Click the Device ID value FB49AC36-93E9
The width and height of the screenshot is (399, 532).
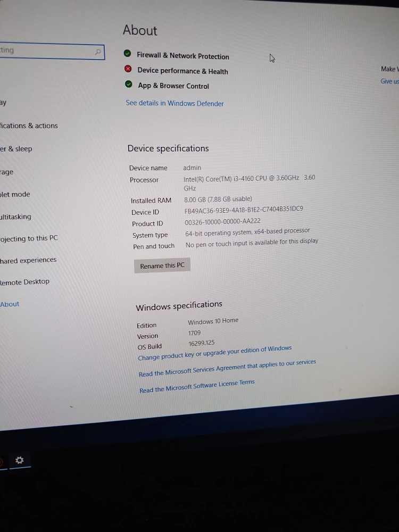(244, 210)
